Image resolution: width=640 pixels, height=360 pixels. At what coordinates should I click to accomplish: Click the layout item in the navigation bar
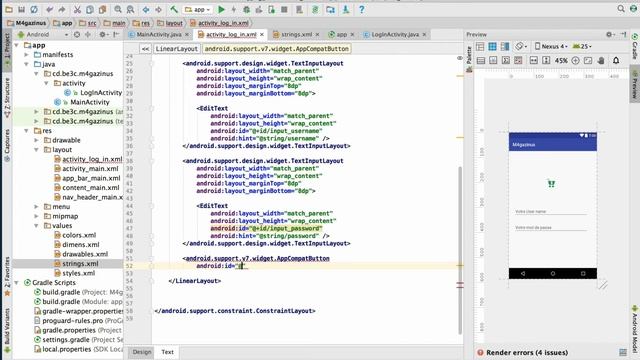tap(171, 23)
